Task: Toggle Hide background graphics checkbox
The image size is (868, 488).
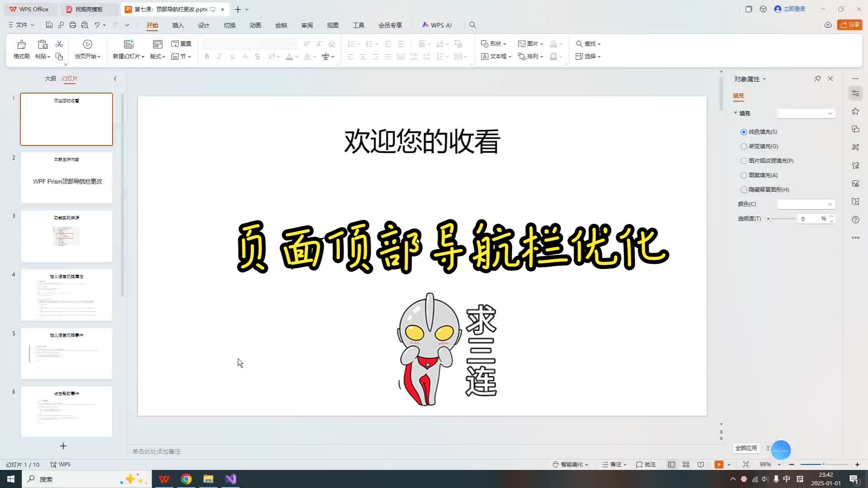Action: click(744, 190)
